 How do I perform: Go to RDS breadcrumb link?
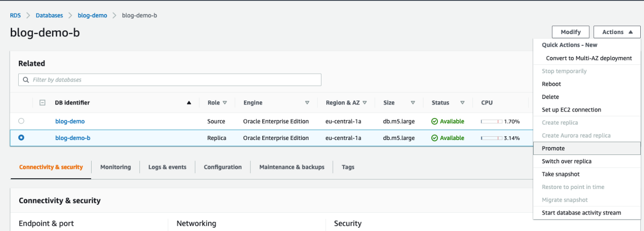pos(15,15)
